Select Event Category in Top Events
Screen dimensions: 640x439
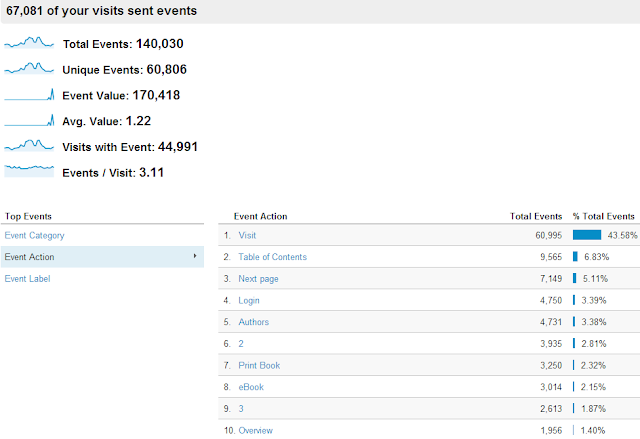pos(34,236)
